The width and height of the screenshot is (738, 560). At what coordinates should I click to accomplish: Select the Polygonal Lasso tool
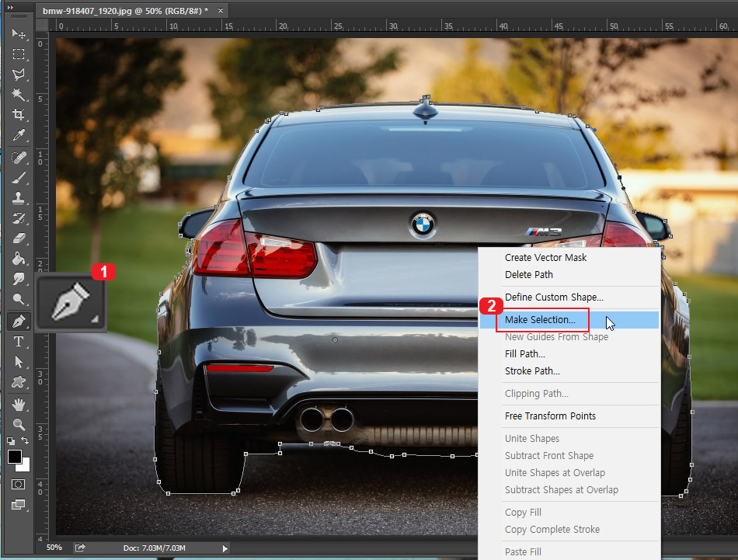[x=19, y=75]
